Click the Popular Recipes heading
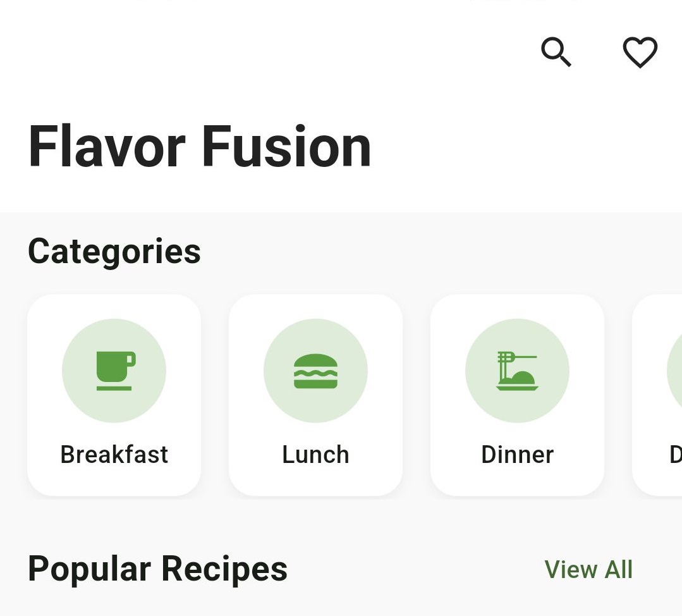 tap(157, 569)
